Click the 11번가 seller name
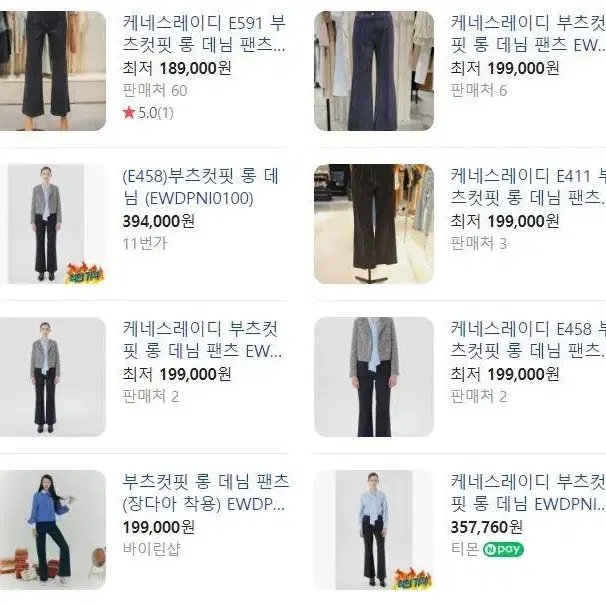Image resolution: width=606 pixels, height=606 pixels. coord(145,244)
